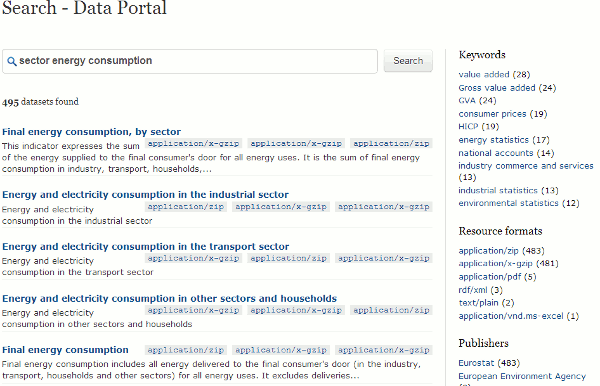Image resolution: width=600 pixels, height=386 pixels.
Task: Filter by value added keyword
Action: tap(484, 74)
